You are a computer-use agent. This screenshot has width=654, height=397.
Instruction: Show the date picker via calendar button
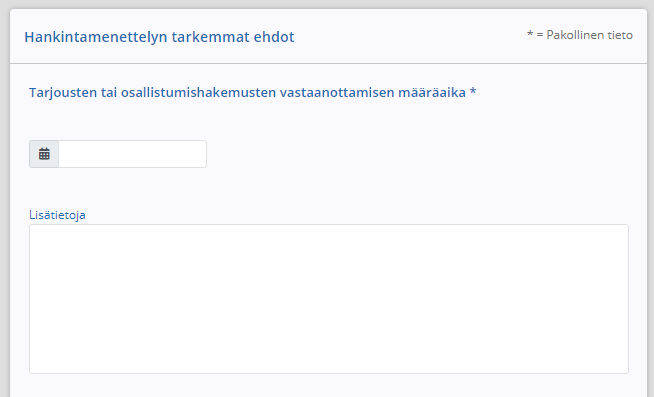click(44, 154)
